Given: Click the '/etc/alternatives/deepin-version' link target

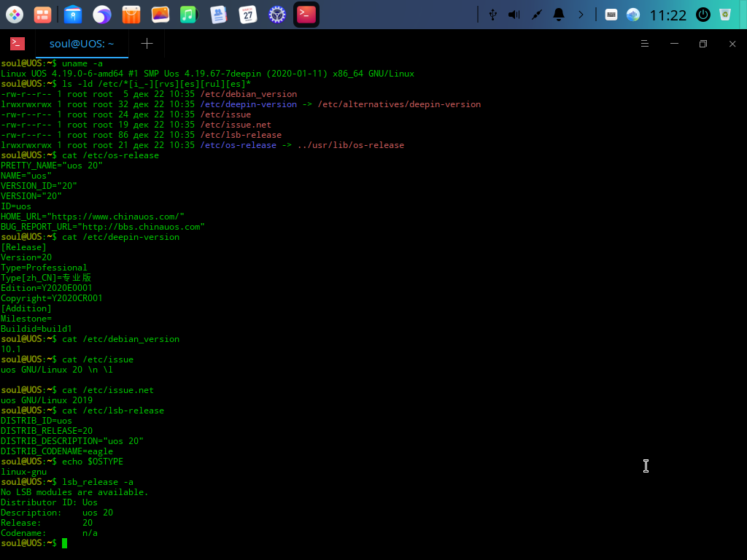Looking at the screenshot, I should click(x=399, y=104).
